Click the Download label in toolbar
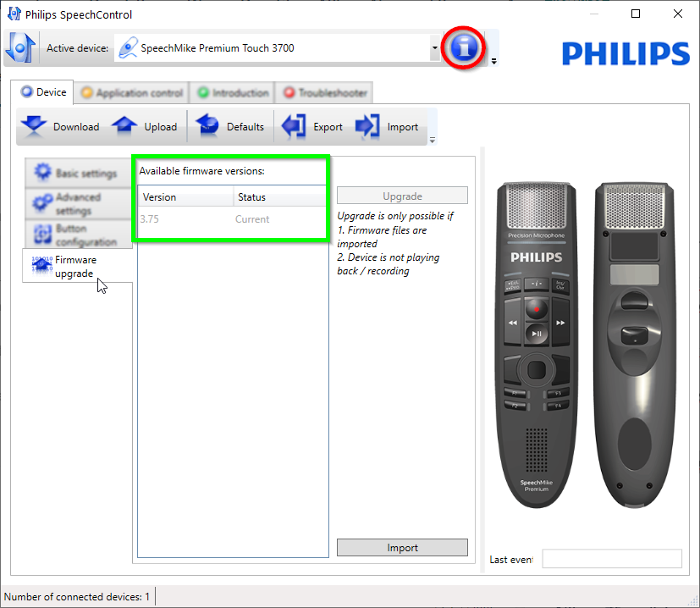The image size is (700, 608). click(76, 127)
